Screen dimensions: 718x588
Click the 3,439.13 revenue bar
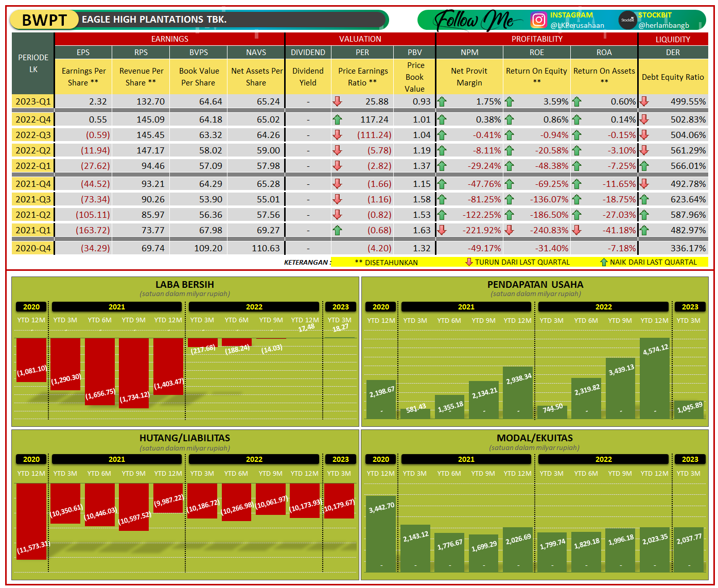coord(621,388)
